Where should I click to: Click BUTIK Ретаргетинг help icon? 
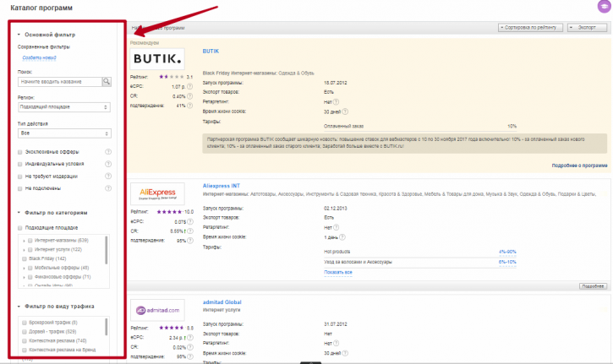[336, 102]
